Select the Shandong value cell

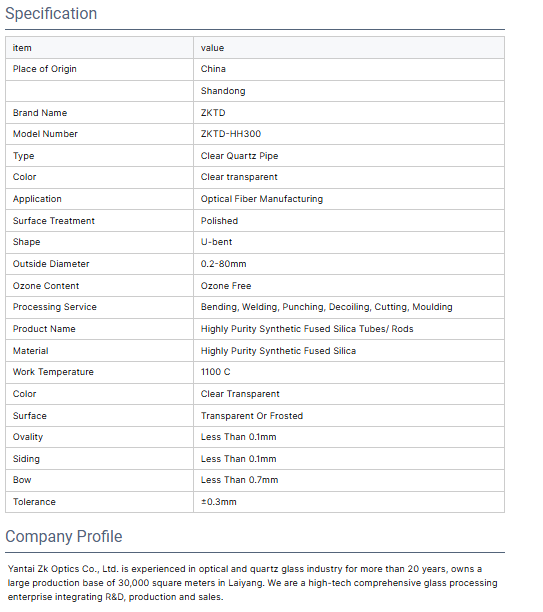point(349,91)
